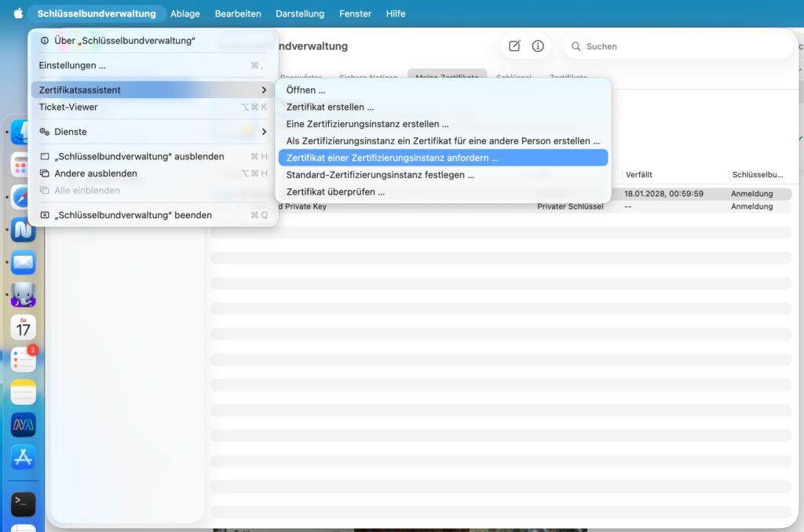The width and height of the screenshot is (804, 532).
Task: Open Terminal from the dock
Action: [23, 502]
